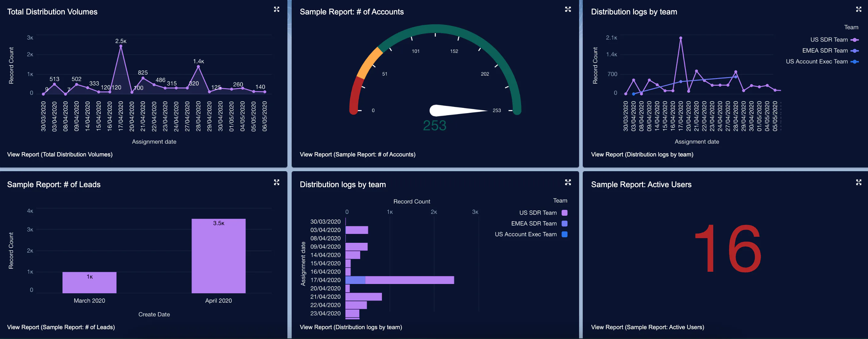Click US SDR Team line legend marker
Viewport: 868px width, 339px height.
(854, 40)
